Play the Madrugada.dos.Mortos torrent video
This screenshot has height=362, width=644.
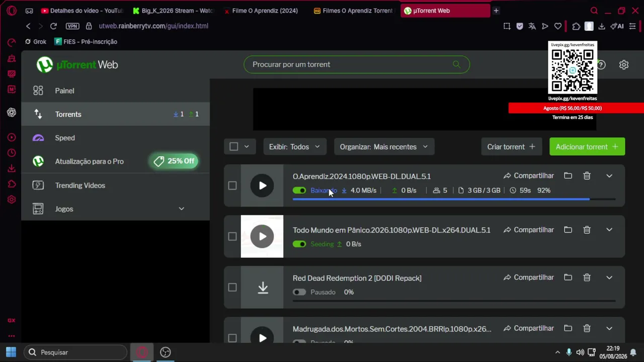(x=262, y=337)
